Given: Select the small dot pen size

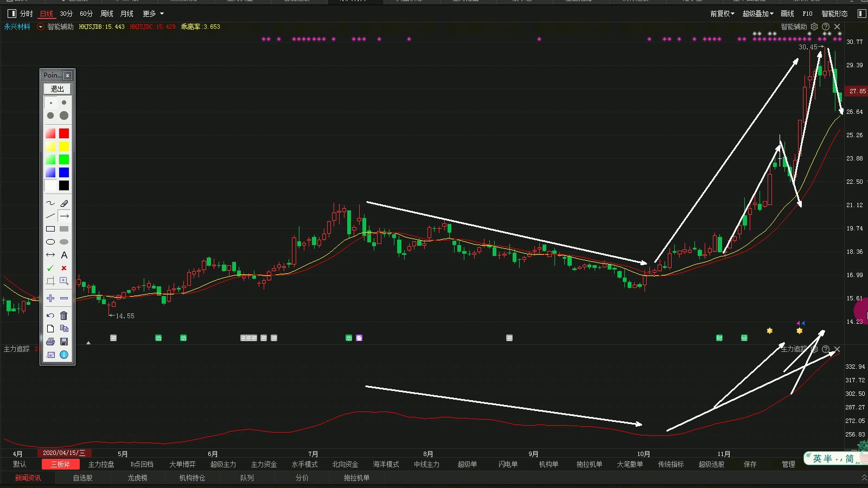Looking at the screenshot, I should [64, 102].
